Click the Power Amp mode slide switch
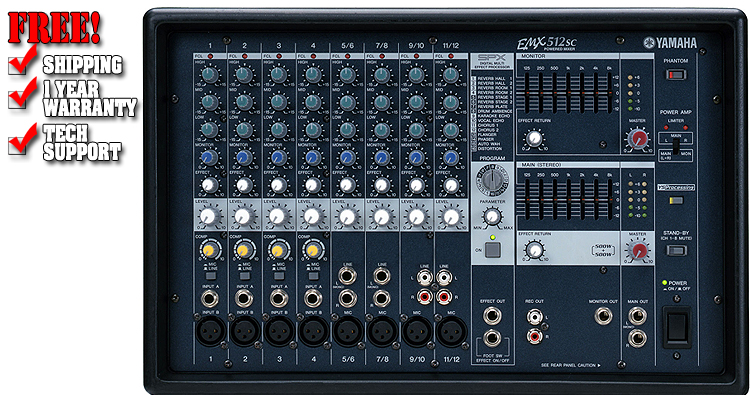Viewport: 750px width, 395px height. point(675,146)
